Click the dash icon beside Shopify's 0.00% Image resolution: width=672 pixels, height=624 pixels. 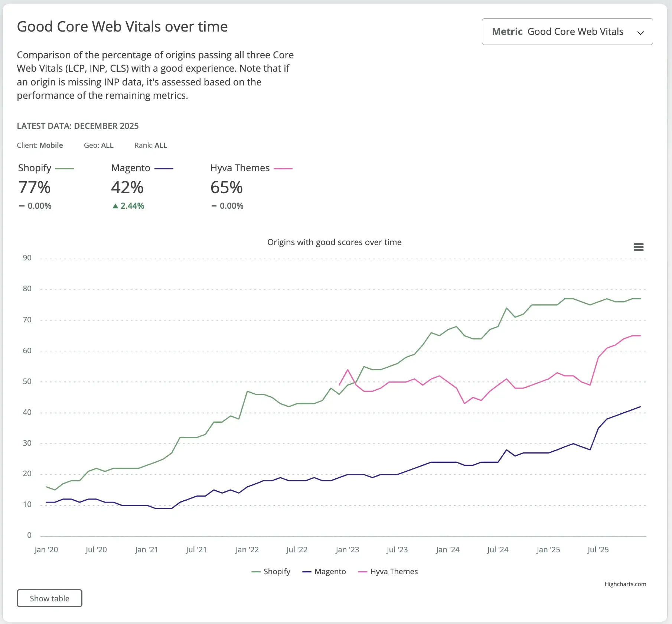22,205
